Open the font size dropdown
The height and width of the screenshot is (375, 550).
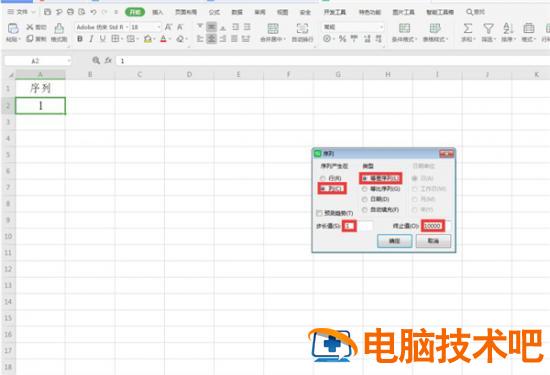159,27
